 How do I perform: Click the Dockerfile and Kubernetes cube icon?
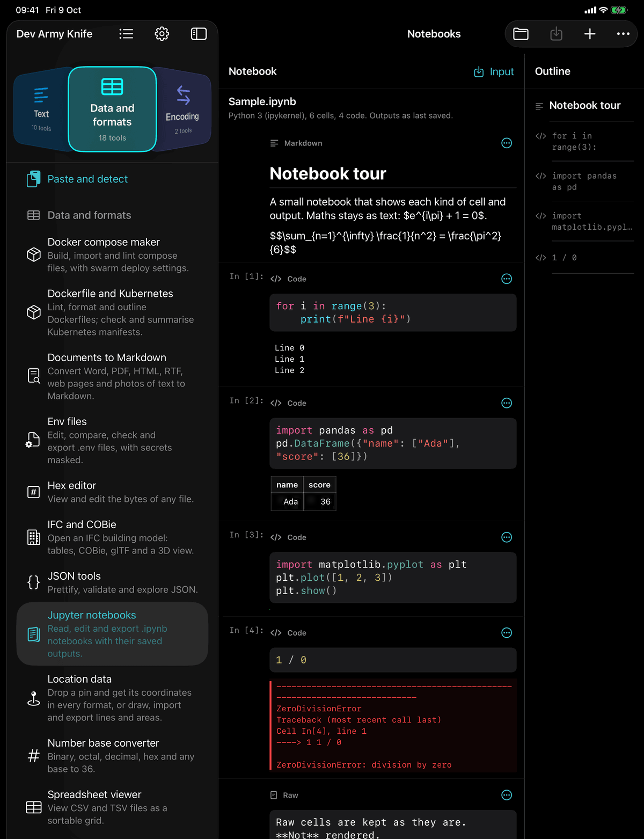pyautogui.click(x=34, y=312)
